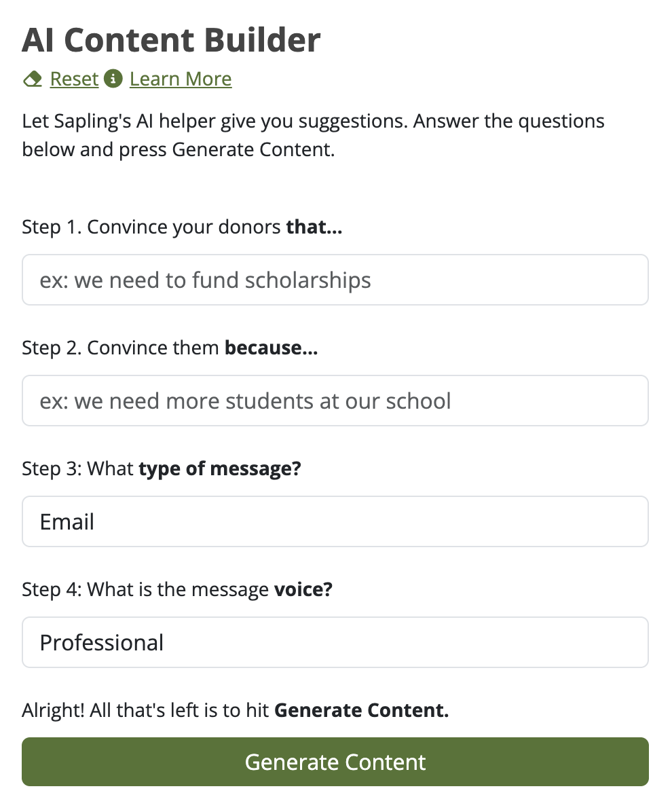This screenshot has height=812, width=672.
Task: Open the message type dropdown showing Email
Action: click(335, 521)
